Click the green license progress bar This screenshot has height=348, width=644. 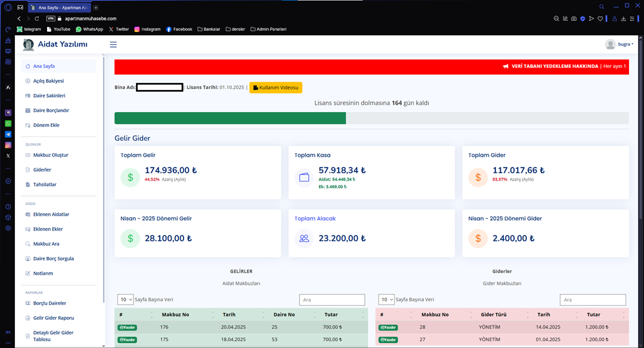[x=230, y=118]
